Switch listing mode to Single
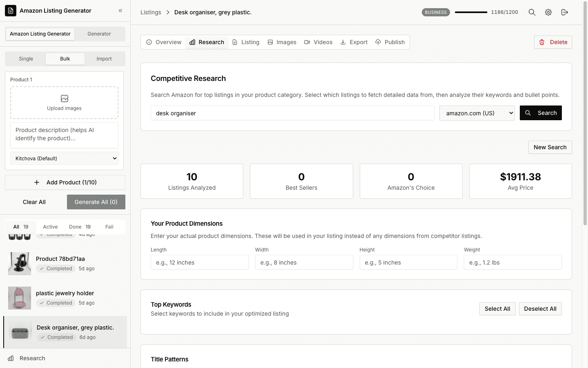588x368 pixels. (26, 58)
